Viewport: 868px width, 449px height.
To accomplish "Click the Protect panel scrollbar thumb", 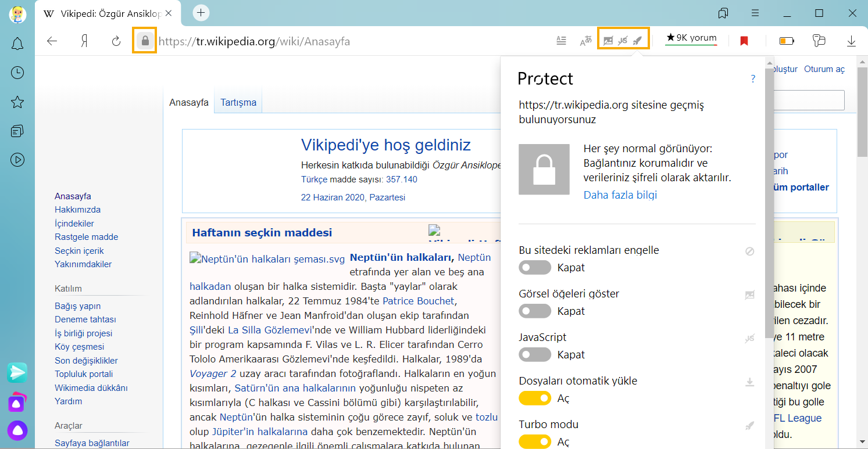I will (x=770, y=203).
